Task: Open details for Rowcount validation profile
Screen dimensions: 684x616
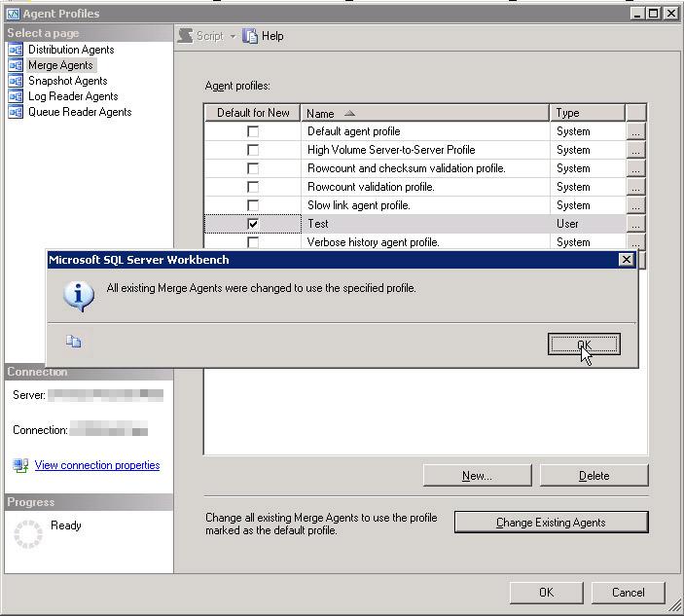Action: click(635, 187)
